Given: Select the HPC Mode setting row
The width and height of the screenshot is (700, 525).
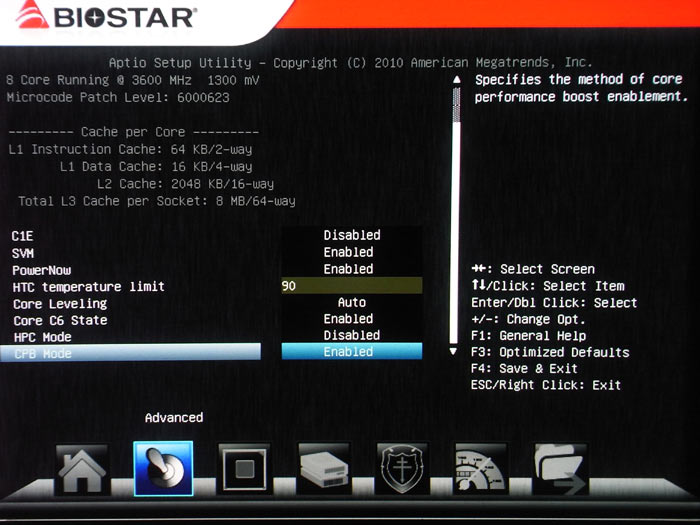Looking at the screenshot, I should [42, 337].
